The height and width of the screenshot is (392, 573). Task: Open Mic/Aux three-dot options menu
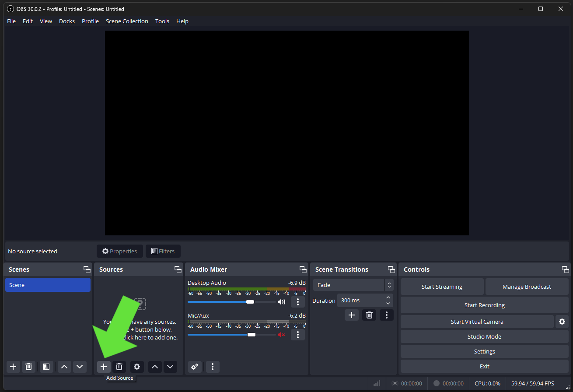(298, 335)
